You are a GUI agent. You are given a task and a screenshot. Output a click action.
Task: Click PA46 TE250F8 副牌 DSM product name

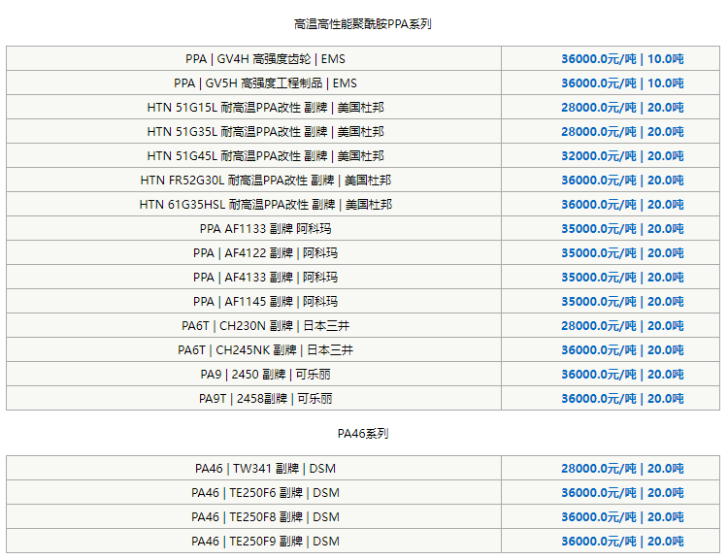265,517
